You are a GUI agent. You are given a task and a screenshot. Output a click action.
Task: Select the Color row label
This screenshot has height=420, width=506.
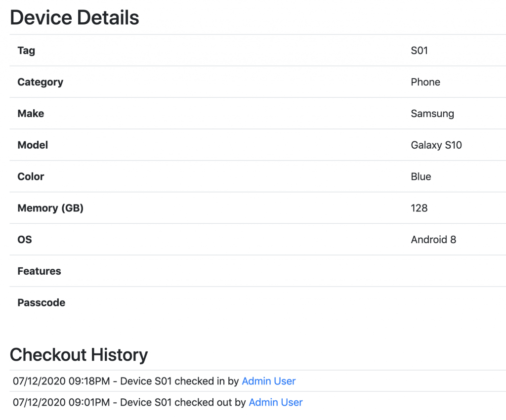(x=31, y=177)
